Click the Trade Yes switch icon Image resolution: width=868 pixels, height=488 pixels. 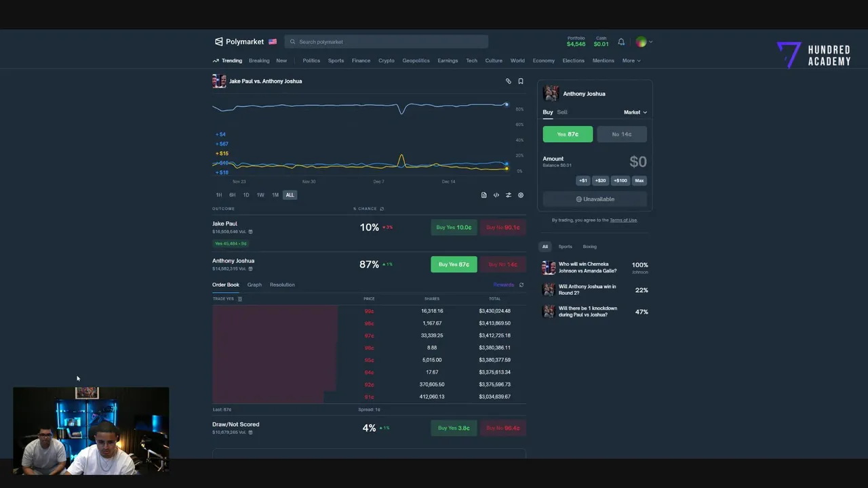coord(239,299)
